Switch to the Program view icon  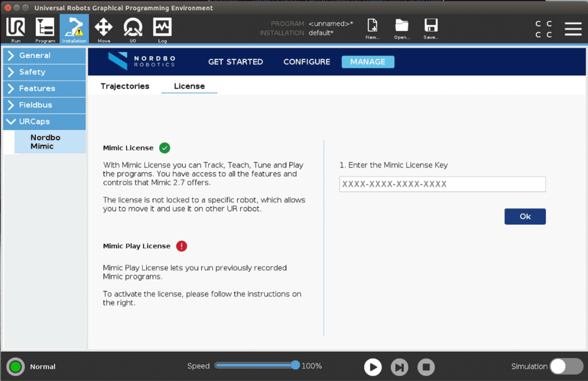[45, 29]
